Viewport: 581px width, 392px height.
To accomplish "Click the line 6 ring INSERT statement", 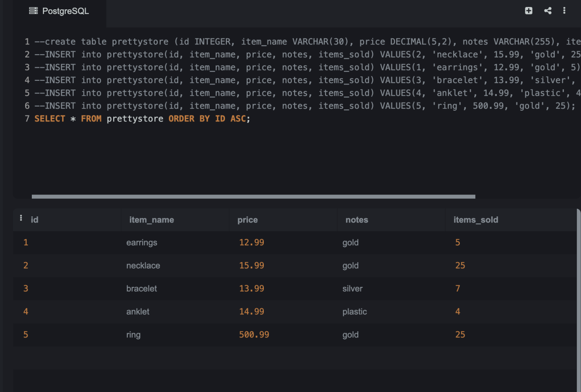I will pyautogui.click(x=305, y=106).
